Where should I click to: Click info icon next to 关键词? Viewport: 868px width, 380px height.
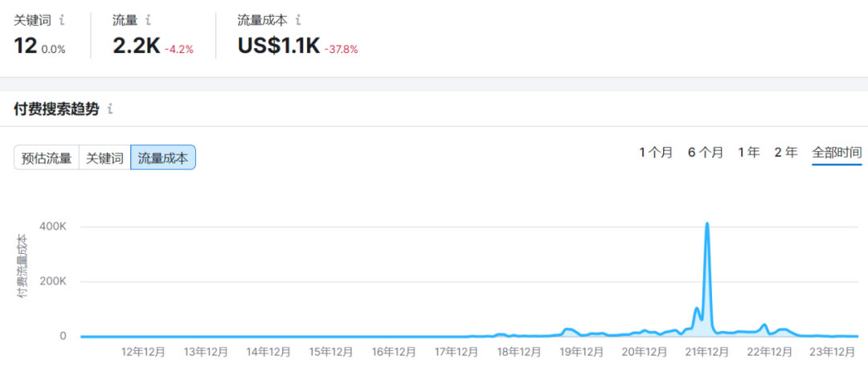click(x=63, y=19)
